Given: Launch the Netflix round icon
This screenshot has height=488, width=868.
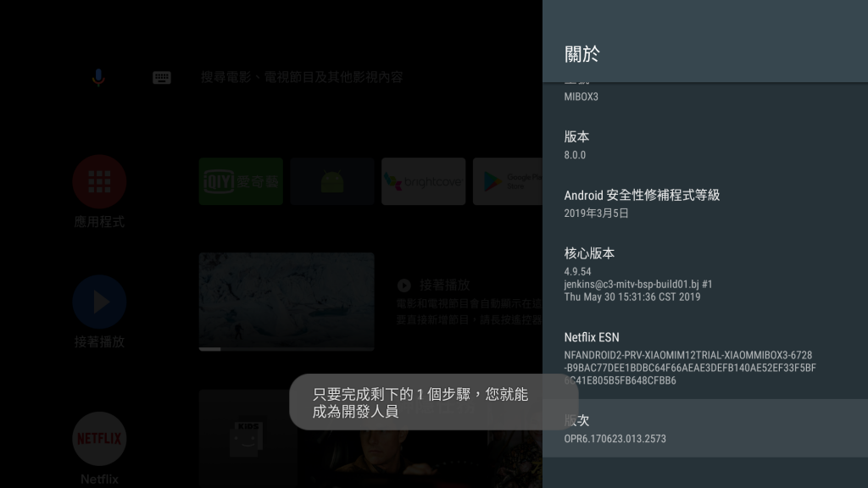Looking at the screenshot, I should pos(100,439).
